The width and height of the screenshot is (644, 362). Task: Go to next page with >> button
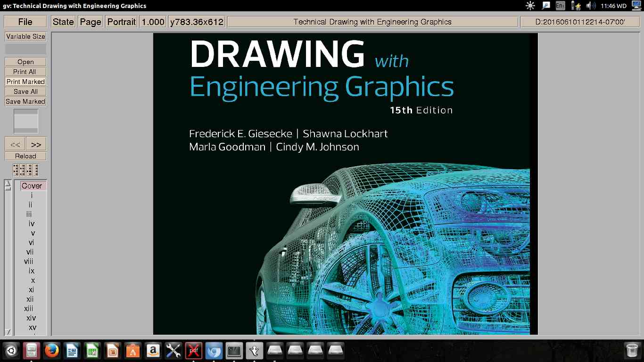click(x=36, y=144)
